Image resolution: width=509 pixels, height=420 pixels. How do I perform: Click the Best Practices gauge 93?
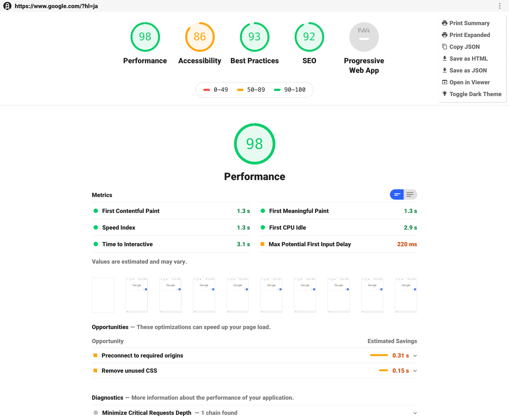click(254, 37)
